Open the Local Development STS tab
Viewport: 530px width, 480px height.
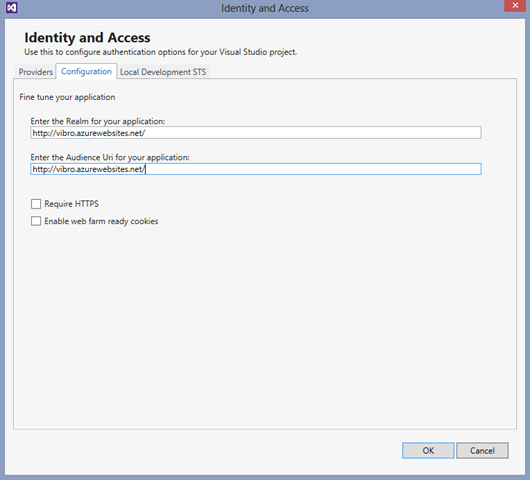[163, 72]
